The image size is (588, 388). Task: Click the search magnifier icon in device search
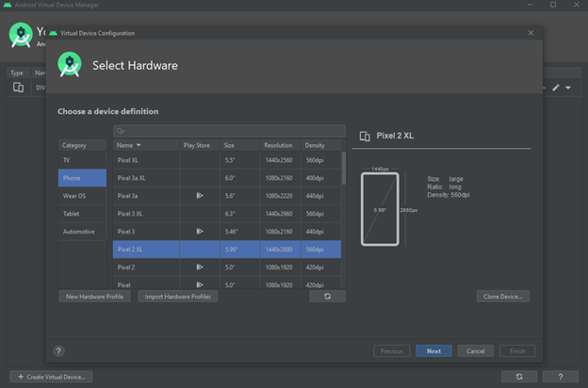pos(120,131)
